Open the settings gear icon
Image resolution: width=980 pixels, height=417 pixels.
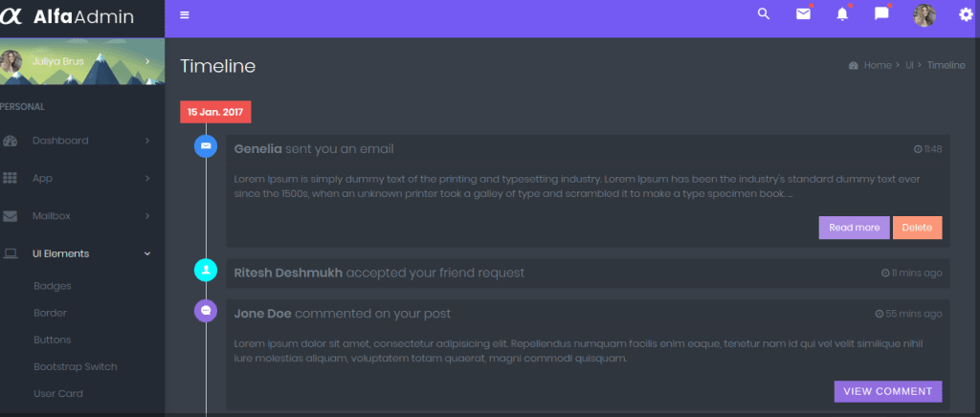966,15
